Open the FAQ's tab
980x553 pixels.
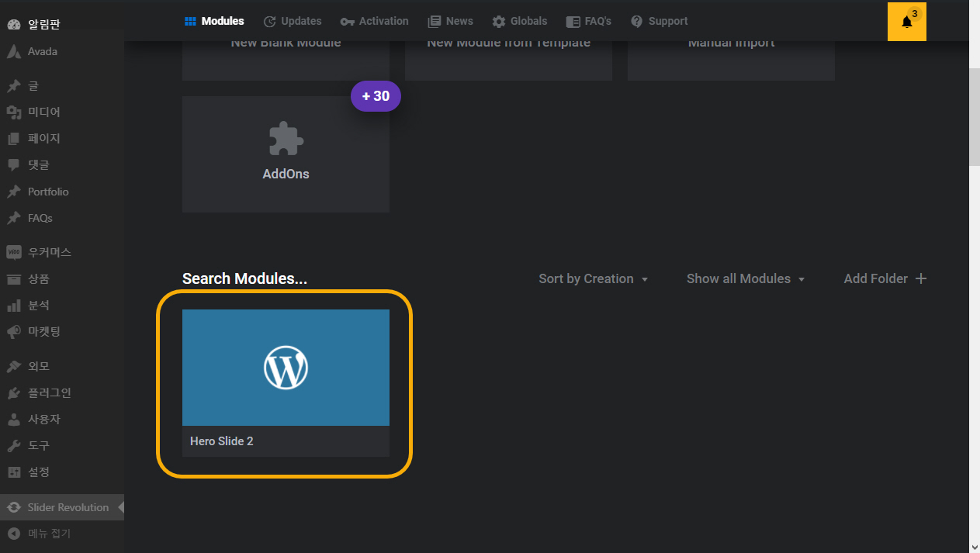(589, 21)
